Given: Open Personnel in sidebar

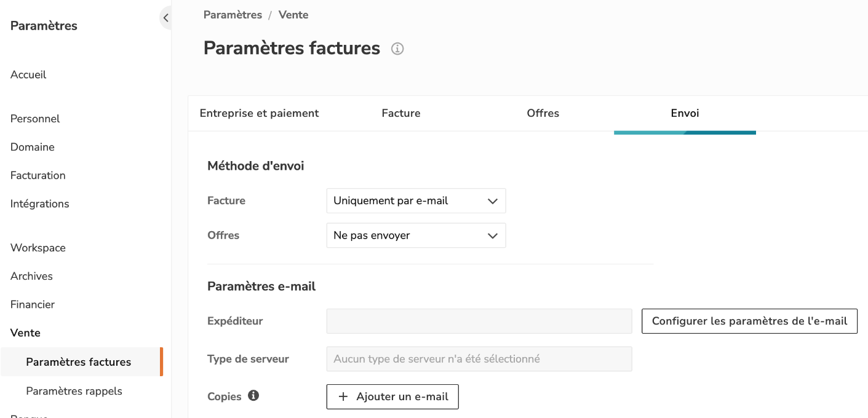Looking at the screenshot, I should point(35,119).
